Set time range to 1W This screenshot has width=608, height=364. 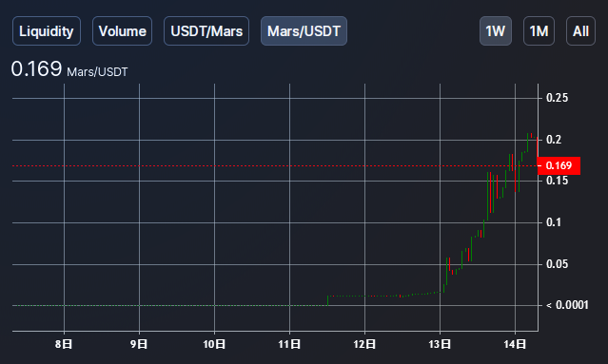(x=496, y=31)
